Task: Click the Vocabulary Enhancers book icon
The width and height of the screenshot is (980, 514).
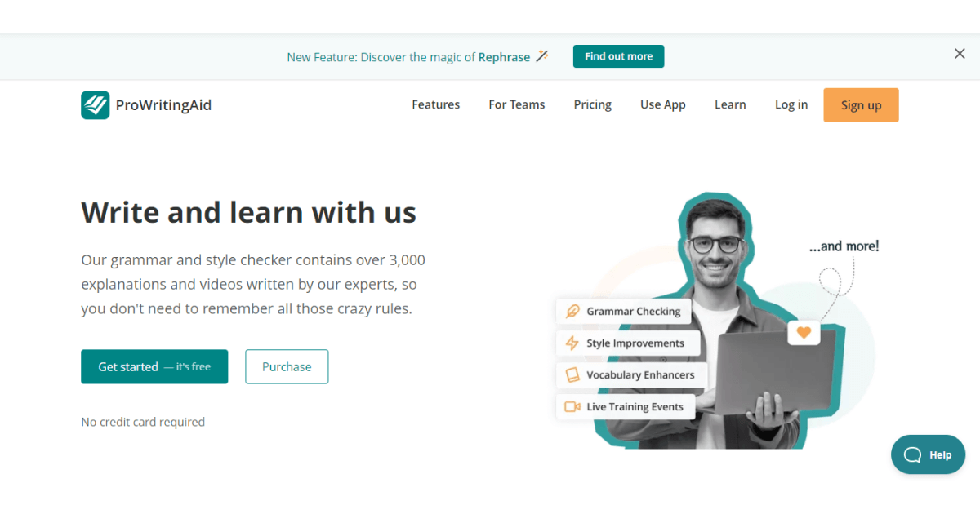Action: point(572,375)
